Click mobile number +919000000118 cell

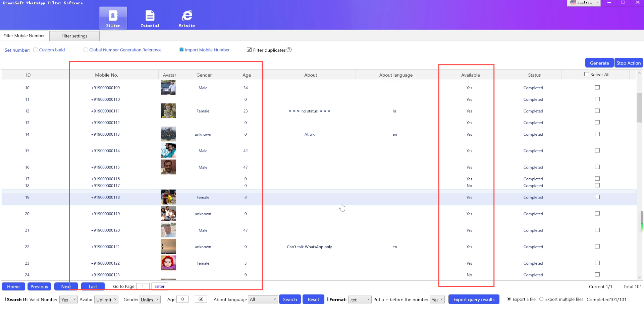(x=105, y=197)
